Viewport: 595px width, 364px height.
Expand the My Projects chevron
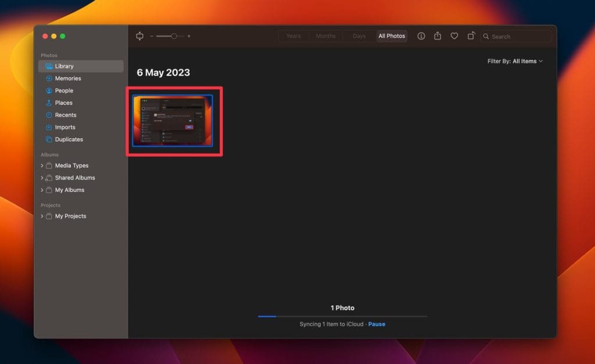(x=42, y=216)
